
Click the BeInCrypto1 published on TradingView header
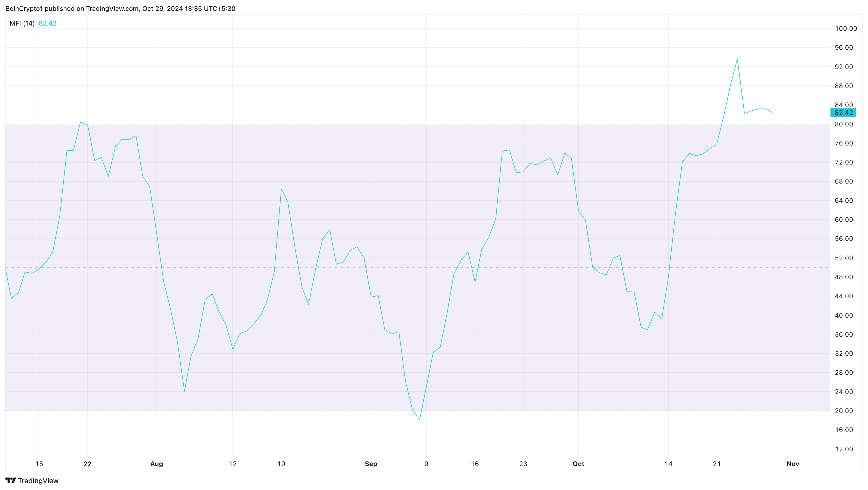click(120, 8)
